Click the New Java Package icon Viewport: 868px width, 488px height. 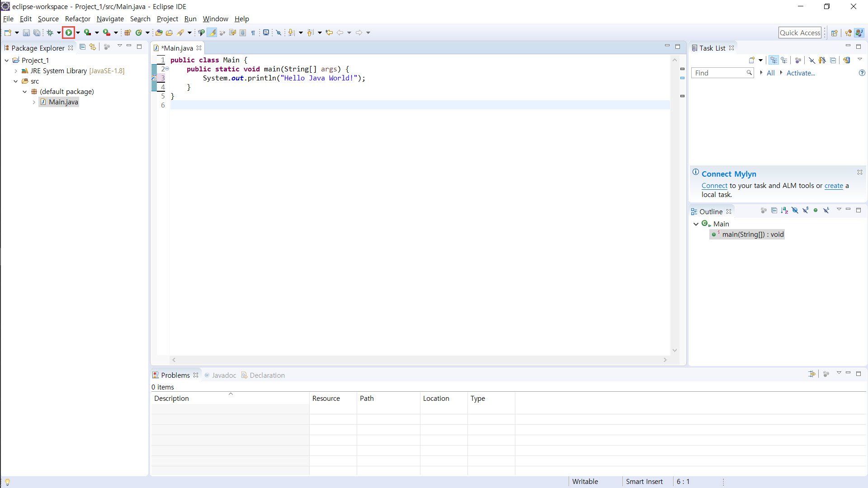click(x=128, y=33)
